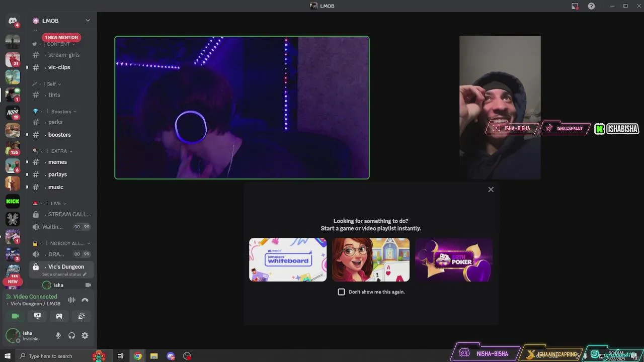Join the DRA... voice channel
This screenshot has height=362, width=644.
pyautogui.click(x=61, y=254)
